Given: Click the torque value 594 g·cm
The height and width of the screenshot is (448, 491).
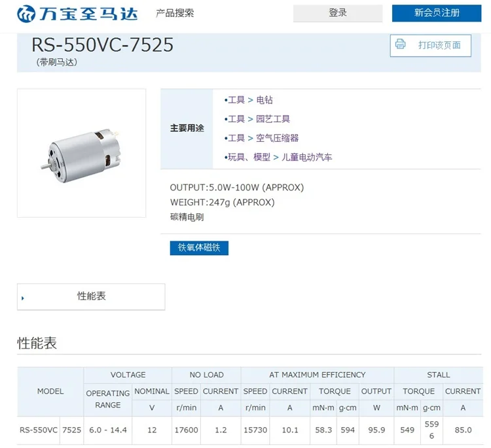Looking at the screenshot, I should (348, 430).
